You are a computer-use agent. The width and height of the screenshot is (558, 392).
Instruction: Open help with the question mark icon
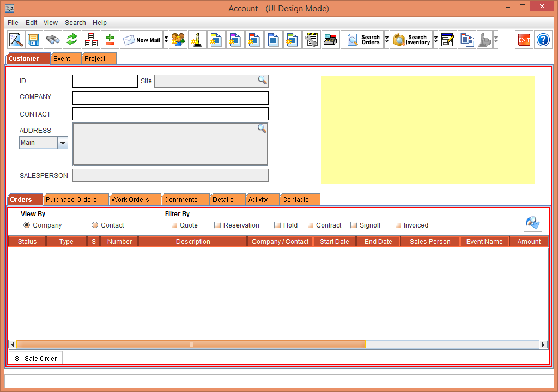pos(543,40)
